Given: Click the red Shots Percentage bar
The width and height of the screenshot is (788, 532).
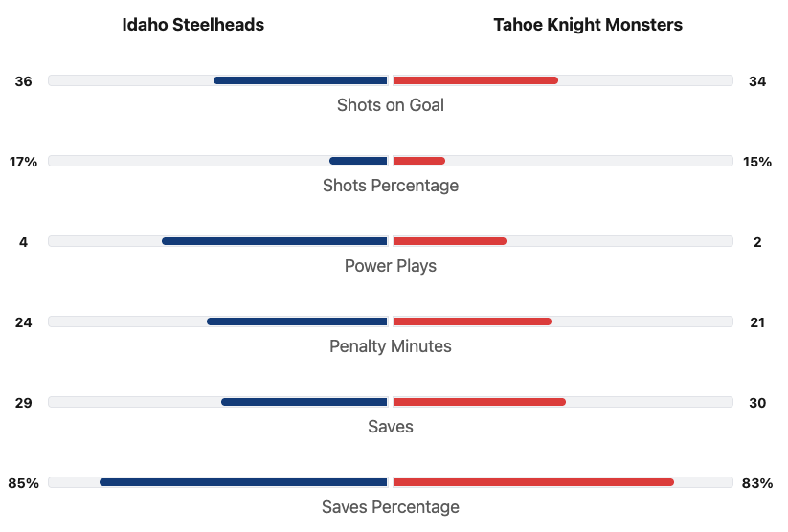Looking at the screenshot, I should pos(419,161).
